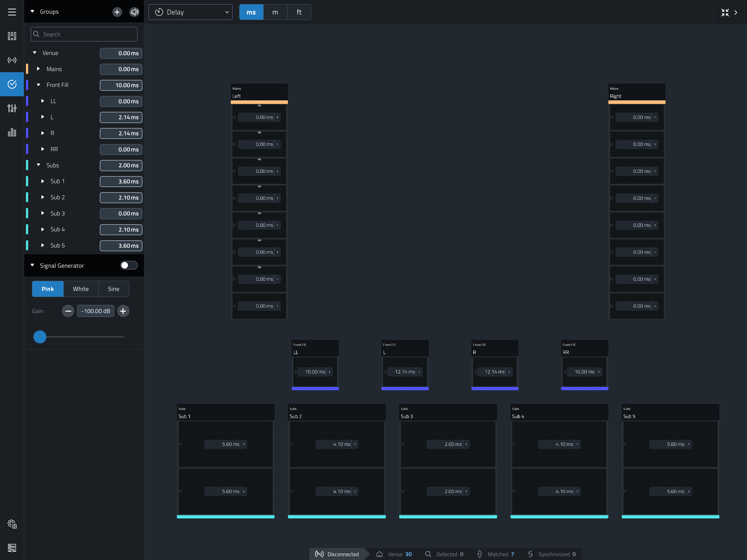Screen dimensions: 747x560
Task: Edit Sub 1 group delay 3.60 ms
Action: pos(121,181)
